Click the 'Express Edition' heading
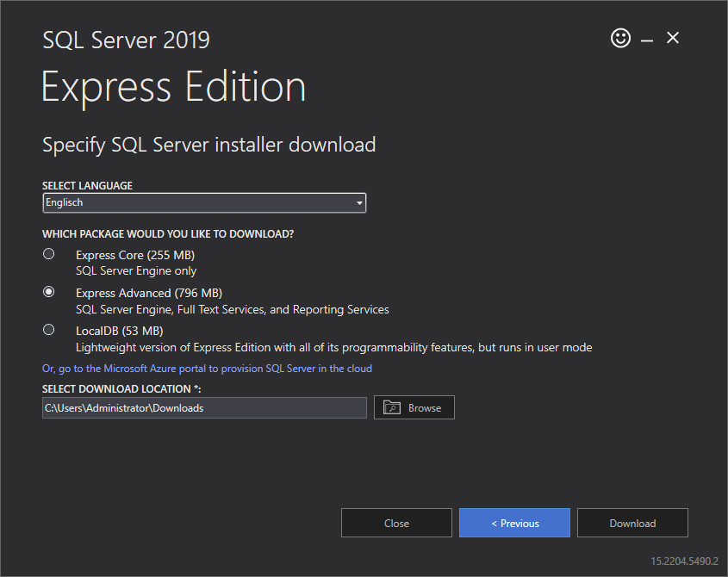The width and height of the screenshot is (728, 577). [174, 87]
